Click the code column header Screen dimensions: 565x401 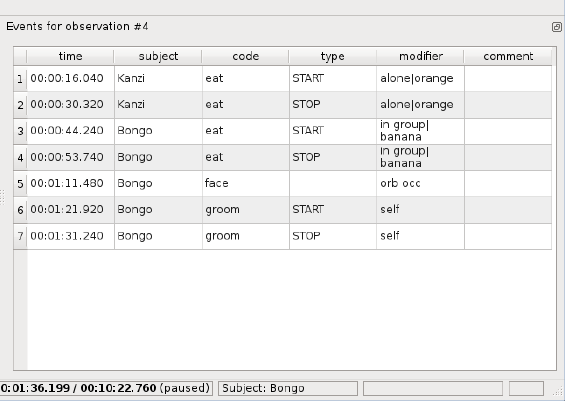pos(245,56)
